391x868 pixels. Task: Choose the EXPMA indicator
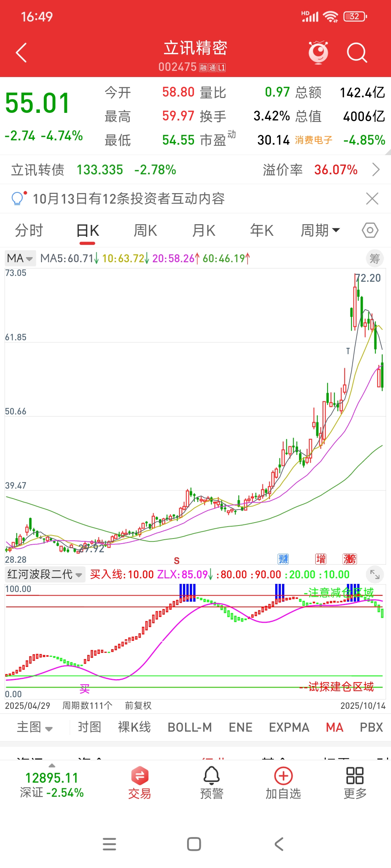coord(289,727)
